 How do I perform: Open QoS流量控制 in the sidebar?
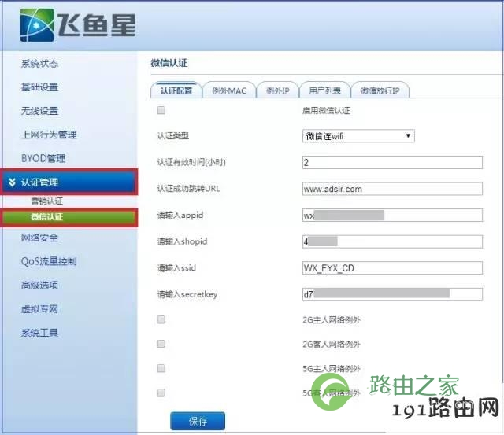click(49, 261)
